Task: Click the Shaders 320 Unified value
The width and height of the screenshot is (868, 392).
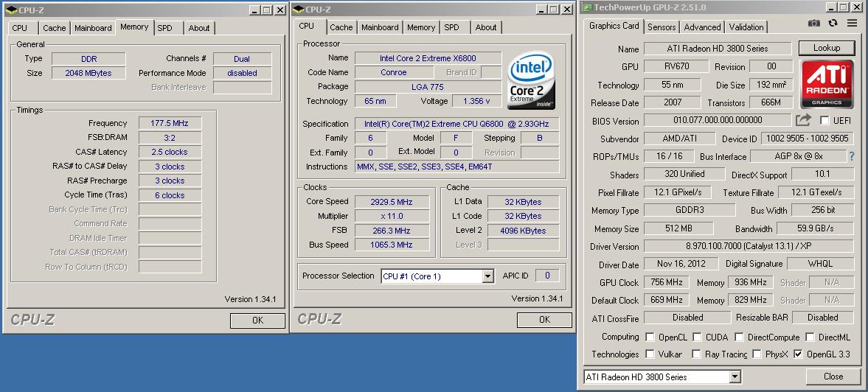Action: coord(684,174)
